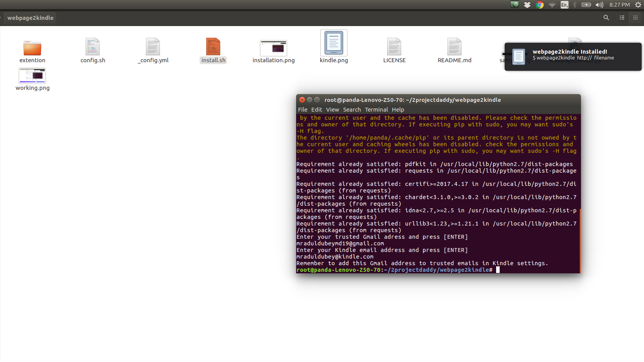Select the README.md file icon
The image size is (644, 362).
(x=454, y=47)
